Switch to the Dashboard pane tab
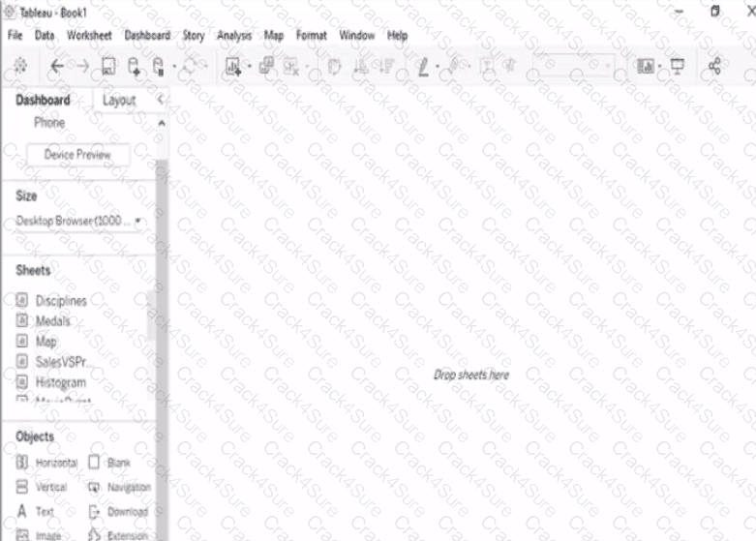The image size is (756, 541). pyautogui.click(x=43, y=100)
